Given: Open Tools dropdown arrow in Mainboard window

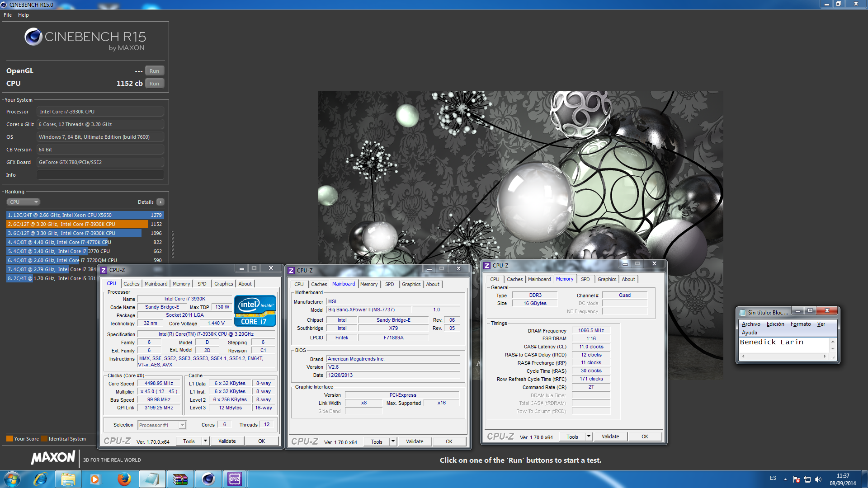Looking at the screenshot, I should pos(393,441).
